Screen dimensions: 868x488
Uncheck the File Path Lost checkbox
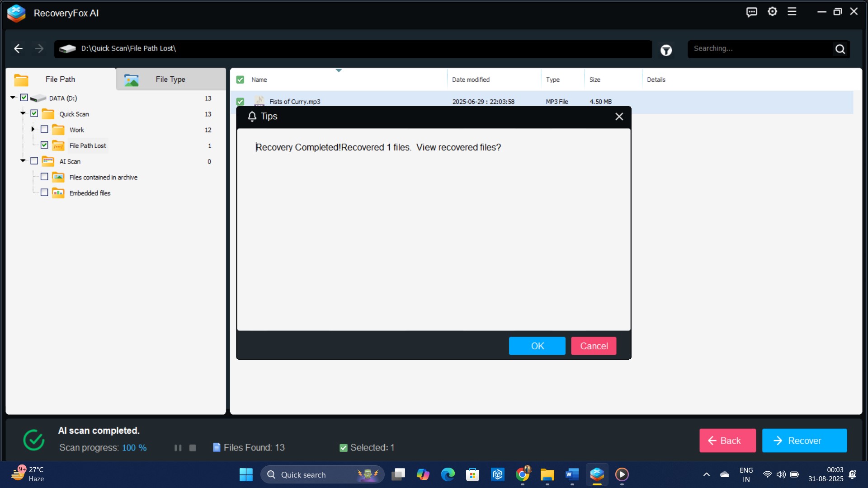[x=44, y=145]
